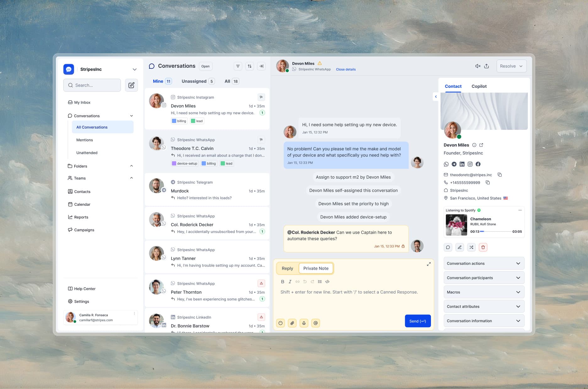
Task: Expand the Conversation actions section
Action: (484, 264)
